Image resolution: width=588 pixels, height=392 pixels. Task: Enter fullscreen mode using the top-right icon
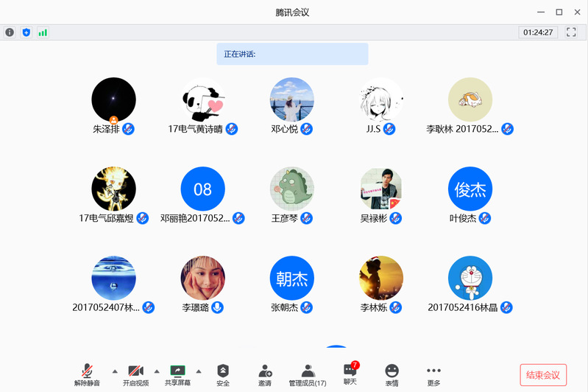click(x=570, y=32)
